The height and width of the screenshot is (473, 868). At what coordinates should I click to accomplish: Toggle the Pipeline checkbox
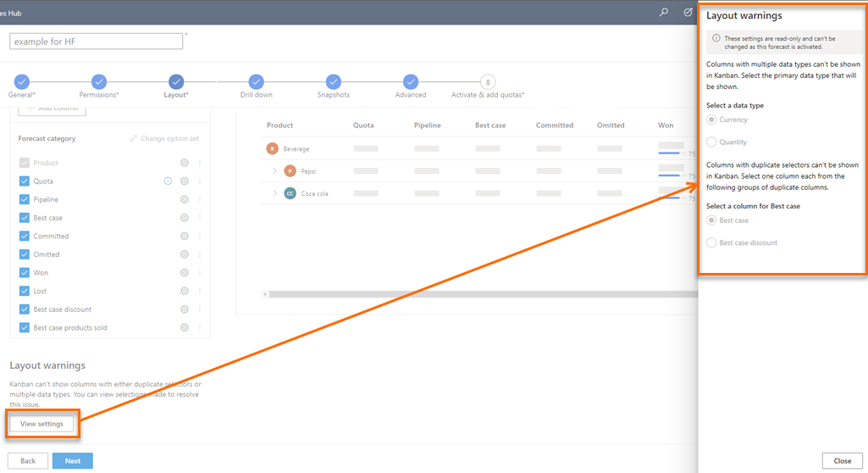click(24, 199)
